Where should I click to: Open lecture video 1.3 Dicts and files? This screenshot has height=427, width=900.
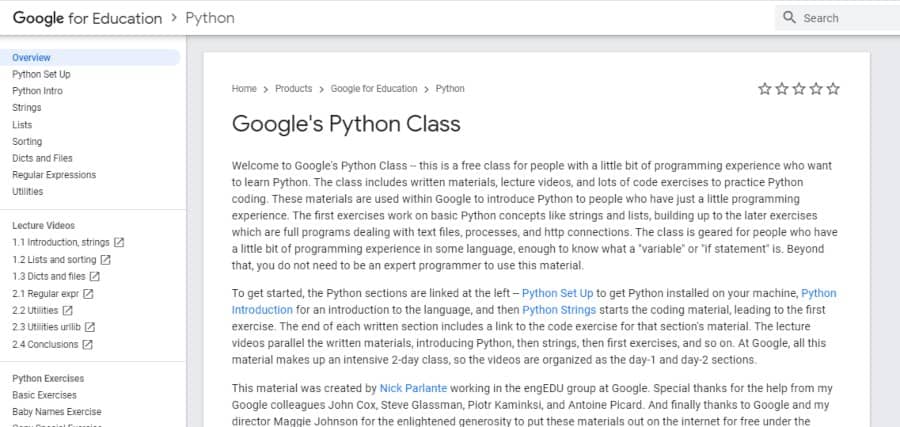pos(49,276)
